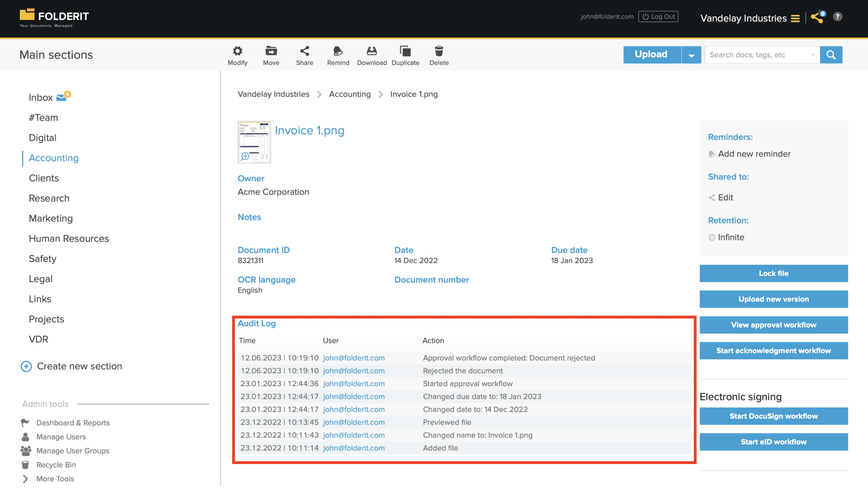Click the Move folder icon

pyautogui.click(x=271, y=51)
